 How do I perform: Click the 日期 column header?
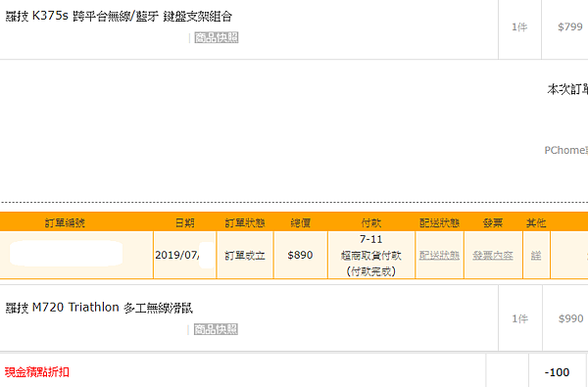[185, 222]
